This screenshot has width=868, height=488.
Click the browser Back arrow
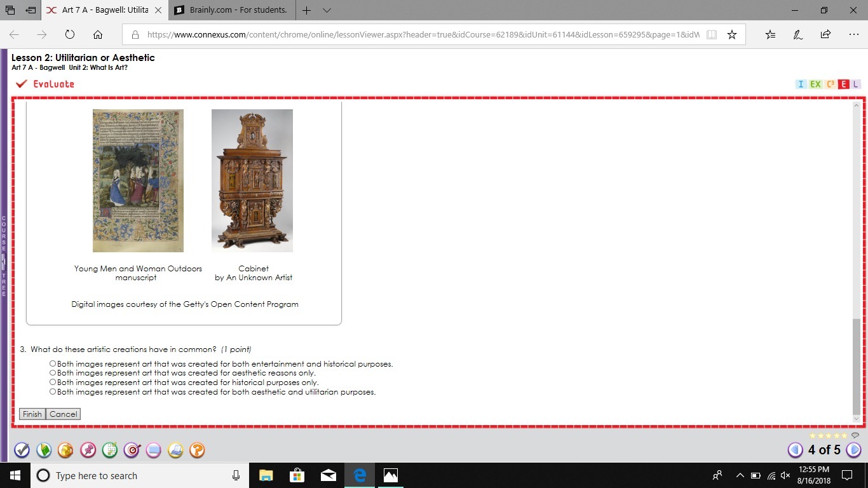pos(14,34)
